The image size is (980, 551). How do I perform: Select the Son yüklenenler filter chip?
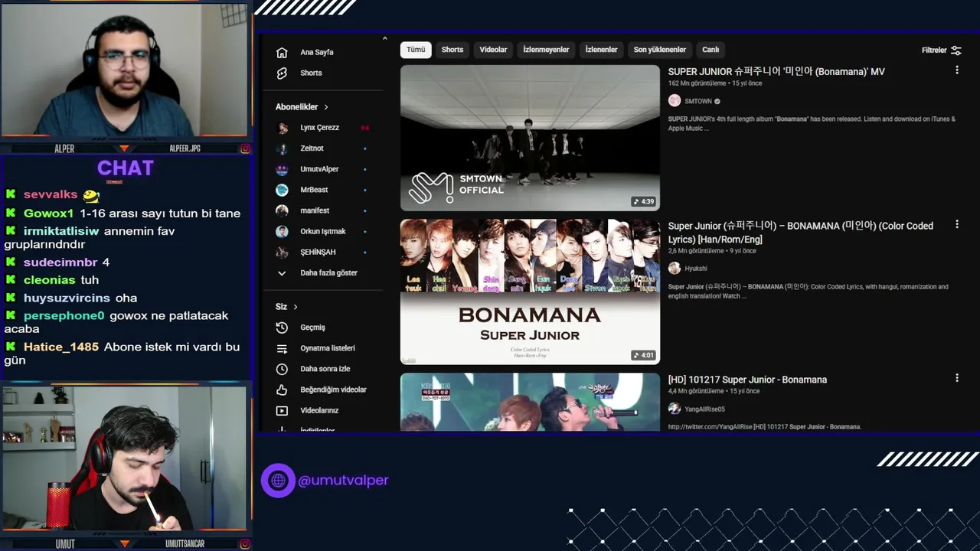click(660, 50)
